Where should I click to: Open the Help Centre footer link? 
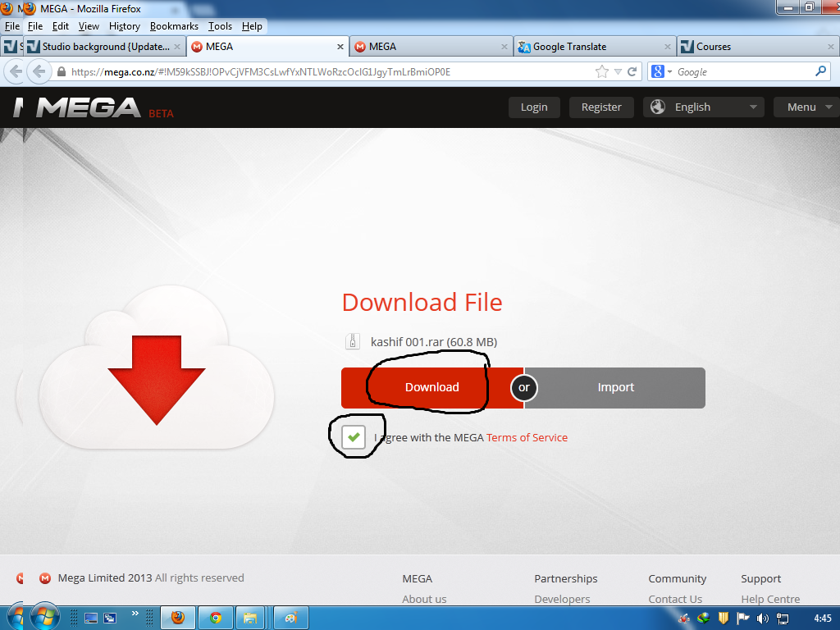tap(770, 599)
